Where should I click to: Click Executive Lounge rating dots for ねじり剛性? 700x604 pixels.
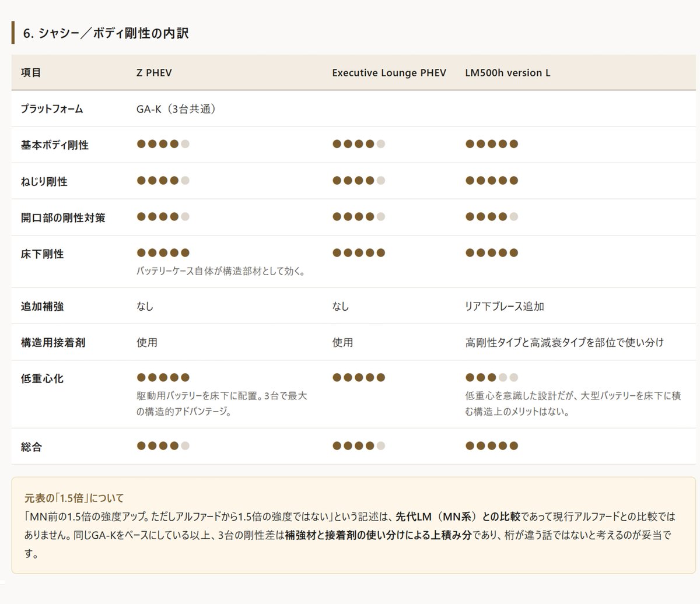coord(359,180)
